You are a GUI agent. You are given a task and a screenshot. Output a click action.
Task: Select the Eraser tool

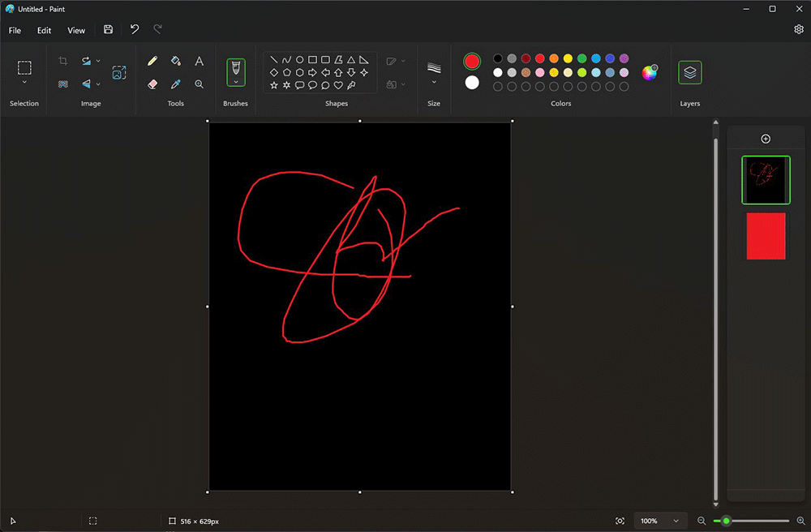pyautogui.click(x=152, y=84)
